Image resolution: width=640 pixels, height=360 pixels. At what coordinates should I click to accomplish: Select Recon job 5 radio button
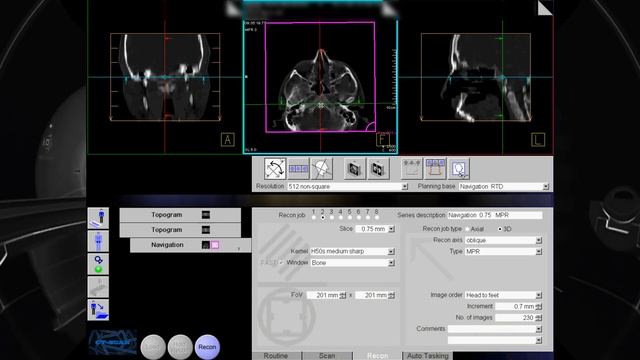tap(349, 218)
